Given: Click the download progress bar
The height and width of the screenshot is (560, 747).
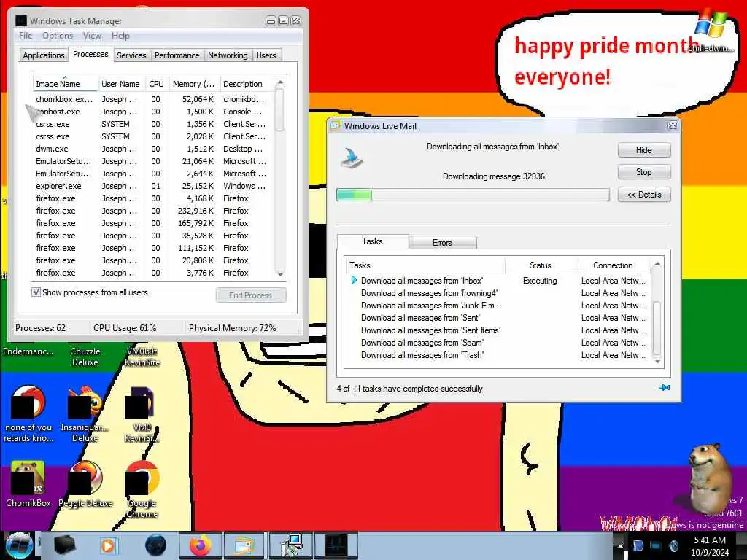Looking at the screenshot, I should 473,195.
